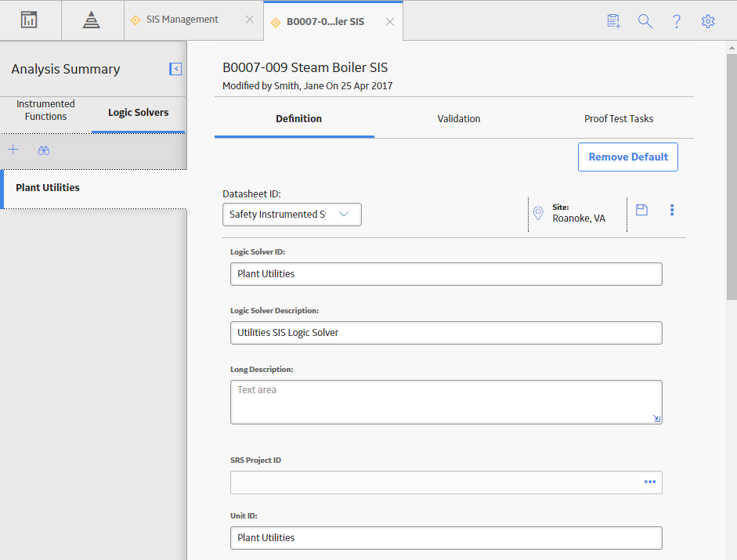Add a new logic solver with plus icon
The height and width of the screenshot is (560, 737).
pyautogui.click(x=13, y=150)
